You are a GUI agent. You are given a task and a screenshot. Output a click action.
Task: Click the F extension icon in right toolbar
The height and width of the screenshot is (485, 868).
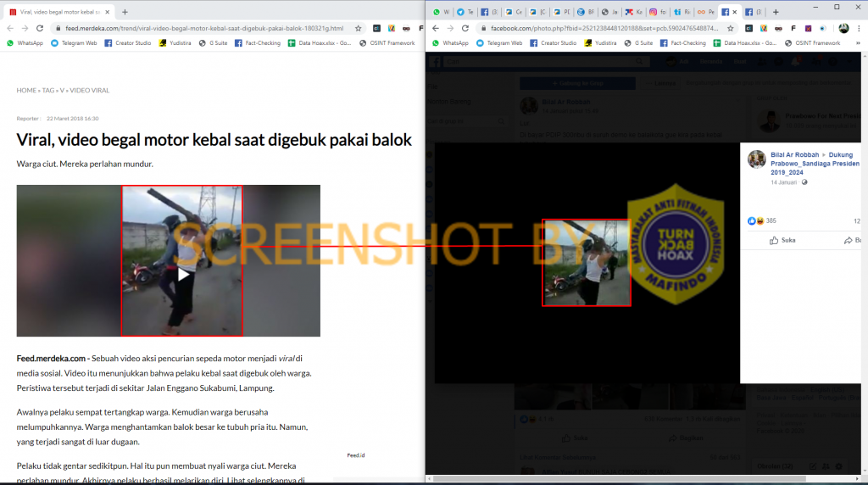(x=793, y=28)
